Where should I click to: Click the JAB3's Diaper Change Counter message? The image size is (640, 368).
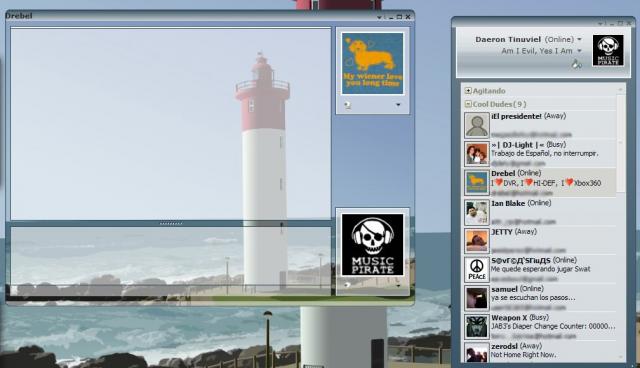point(553,326)
